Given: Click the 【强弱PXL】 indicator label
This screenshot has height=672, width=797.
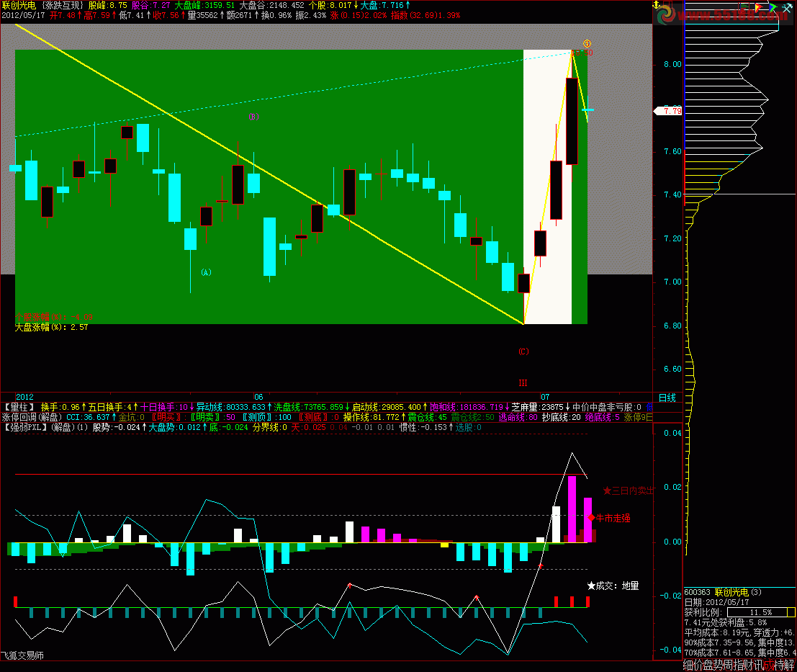Looking at the screenshot, I should (24, 428).
